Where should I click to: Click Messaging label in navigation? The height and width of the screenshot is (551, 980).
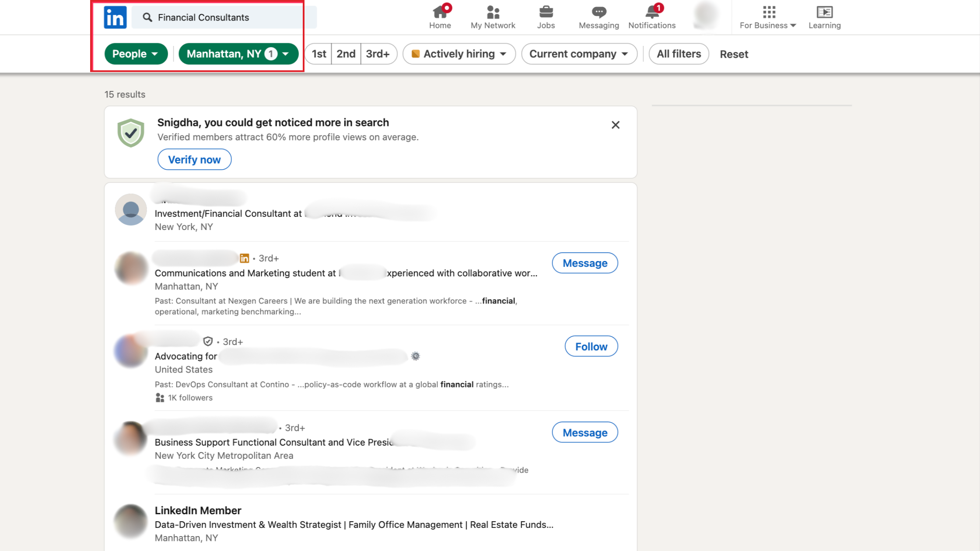599,25
